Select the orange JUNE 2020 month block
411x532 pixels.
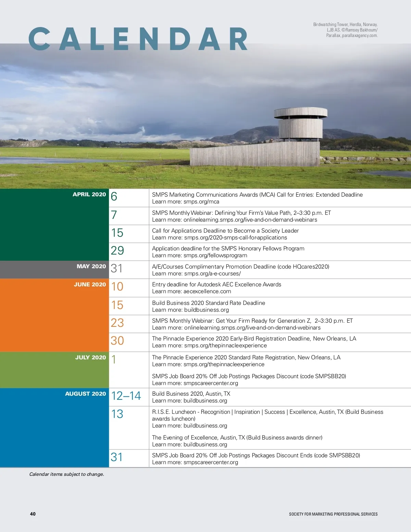[54, 315]
